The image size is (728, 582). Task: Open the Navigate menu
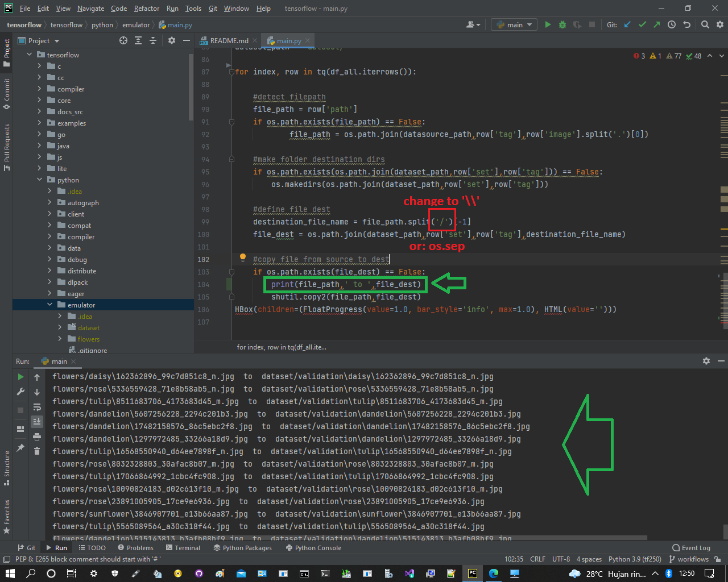[x=91, y=9]
